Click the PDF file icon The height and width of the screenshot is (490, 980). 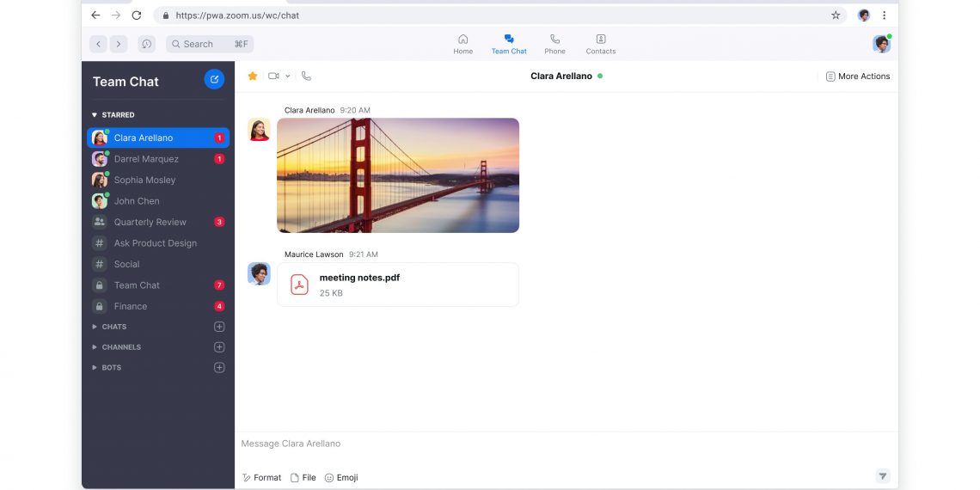[299, 285]
